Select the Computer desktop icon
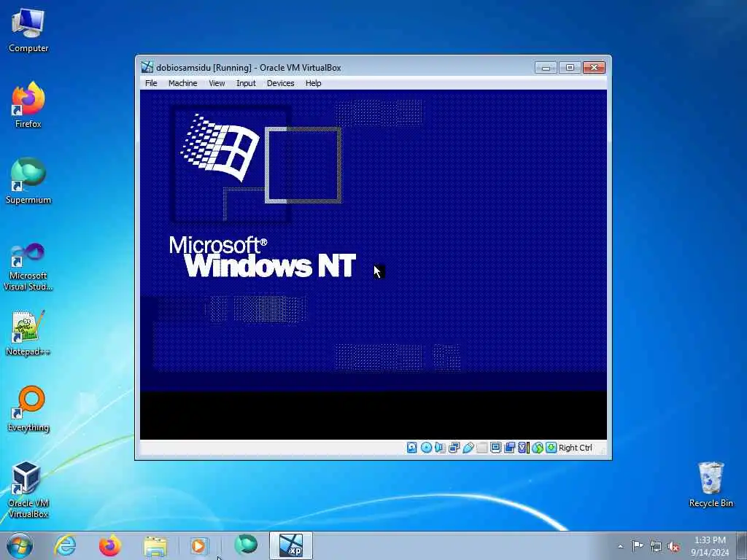 click(28, 31)
